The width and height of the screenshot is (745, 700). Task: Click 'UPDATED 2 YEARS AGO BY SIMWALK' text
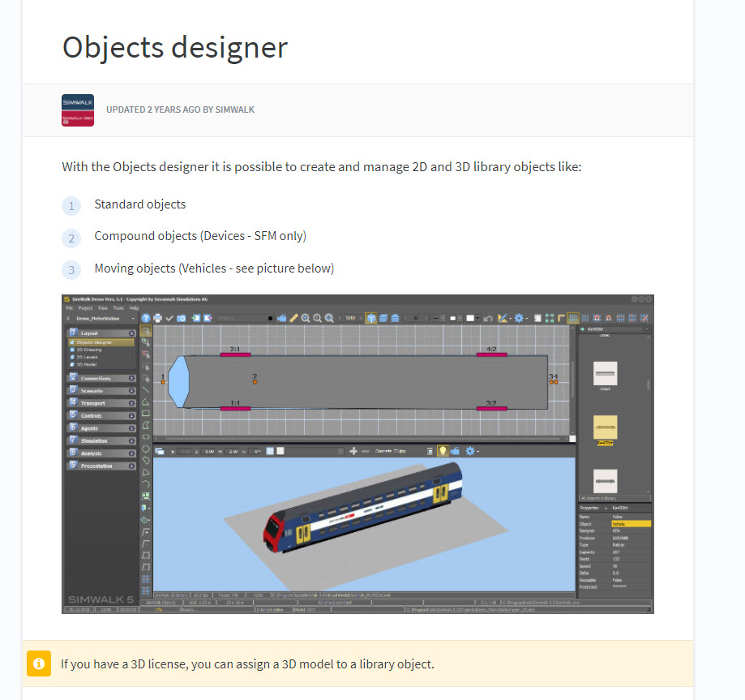tap(180, 110)
